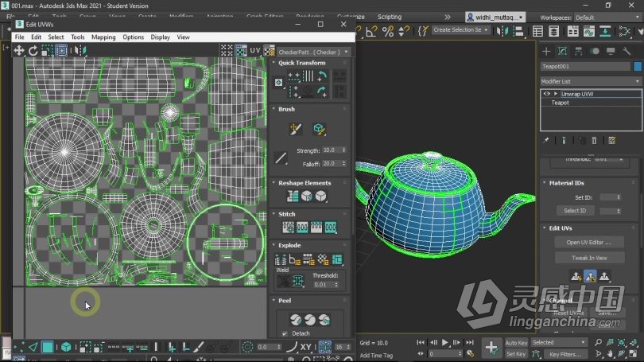644x362 pixels.
Task: Open the Hierarchy tab in command panel
Action: tap(578, 51)
